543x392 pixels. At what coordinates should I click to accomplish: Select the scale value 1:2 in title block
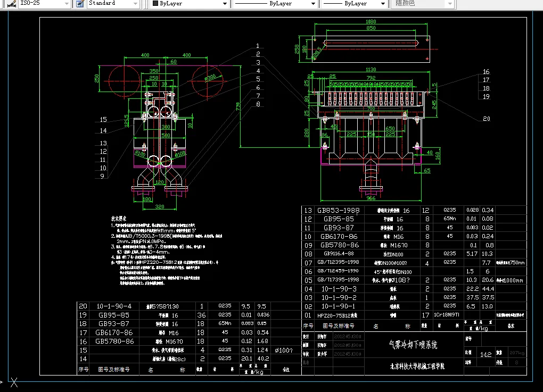point(486,354)
